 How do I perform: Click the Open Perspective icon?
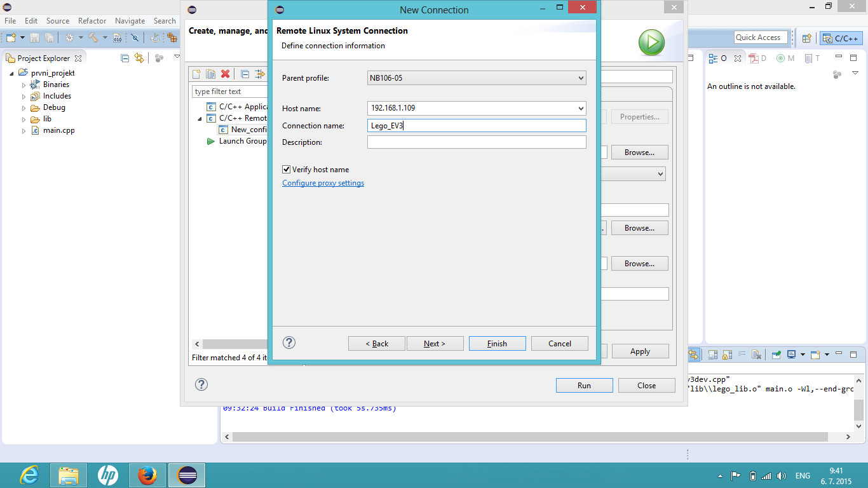(x=806, y=38)
